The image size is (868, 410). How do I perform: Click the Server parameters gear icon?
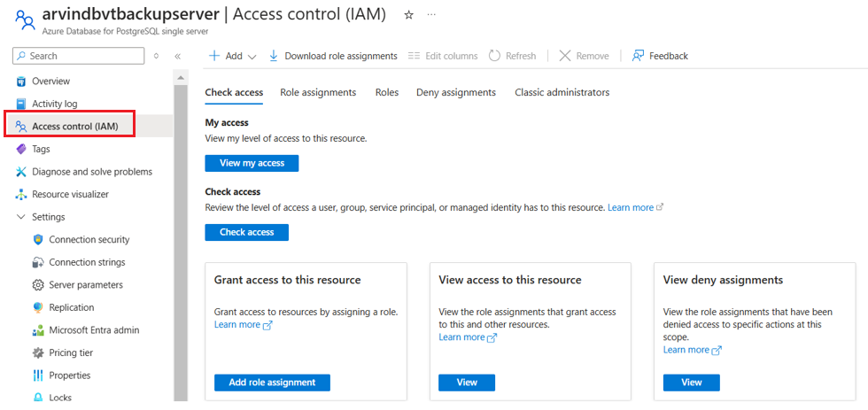[38, 285]
